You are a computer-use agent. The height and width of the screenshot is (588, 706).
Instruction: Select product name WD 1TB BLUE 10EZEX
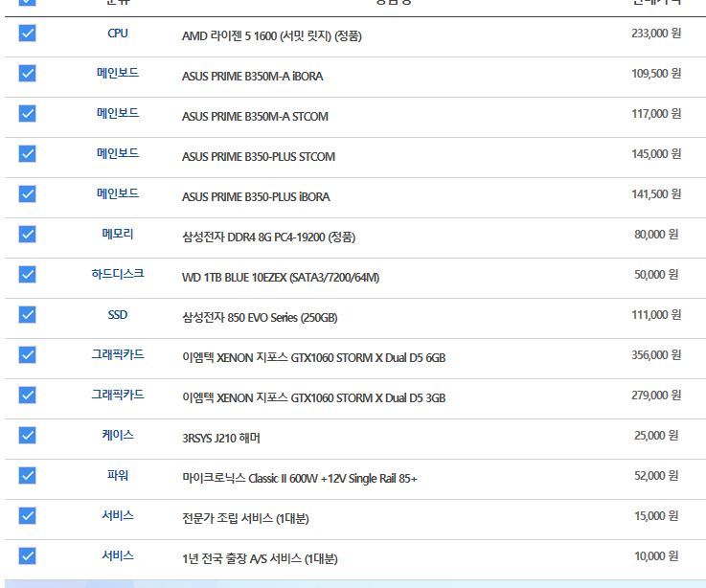[x=281, y=278]
